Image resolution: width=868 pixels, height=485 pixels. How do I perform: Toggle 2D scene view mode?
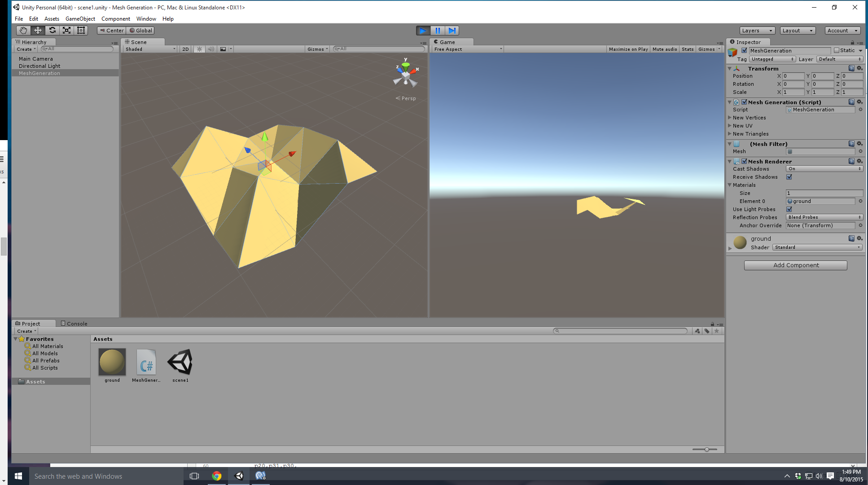coord(185,49)
